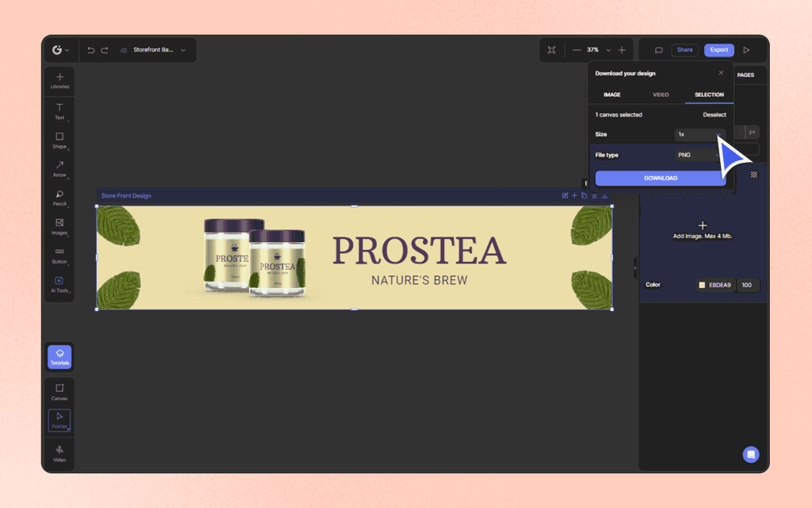Switch to the VIDEO tab
The height and width of the screenshot is (508, 812).
[661, 94]
